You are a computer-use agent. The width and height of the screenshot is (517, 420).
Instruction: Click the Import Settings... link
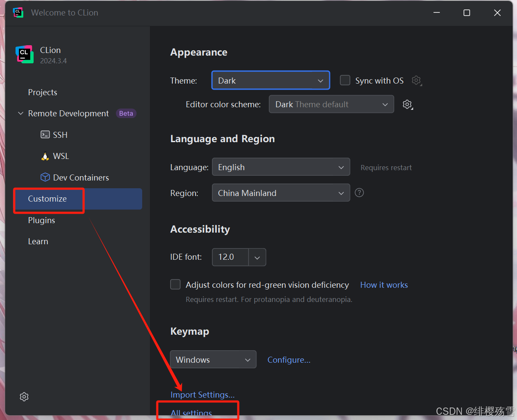202,395
